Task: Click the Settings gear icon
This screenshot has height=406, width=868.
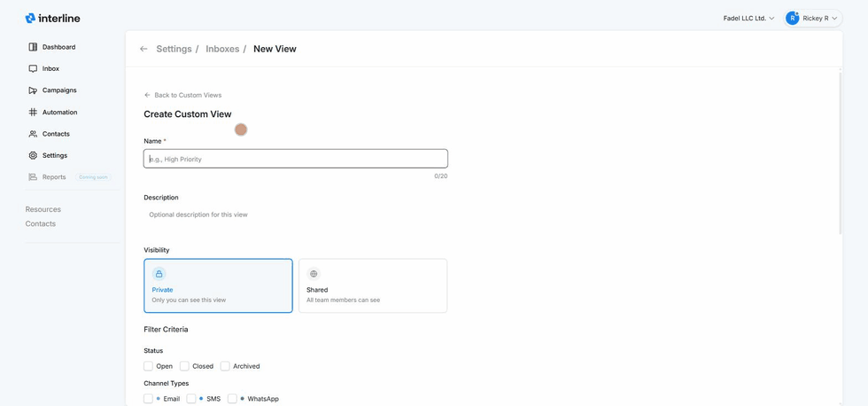Action: tap(33, 156)
